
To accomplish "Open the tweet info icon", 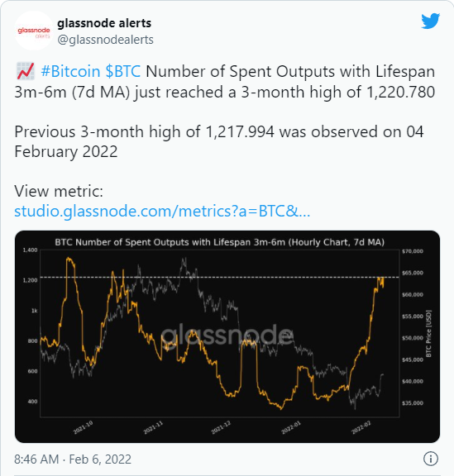I will click(431, 459).
